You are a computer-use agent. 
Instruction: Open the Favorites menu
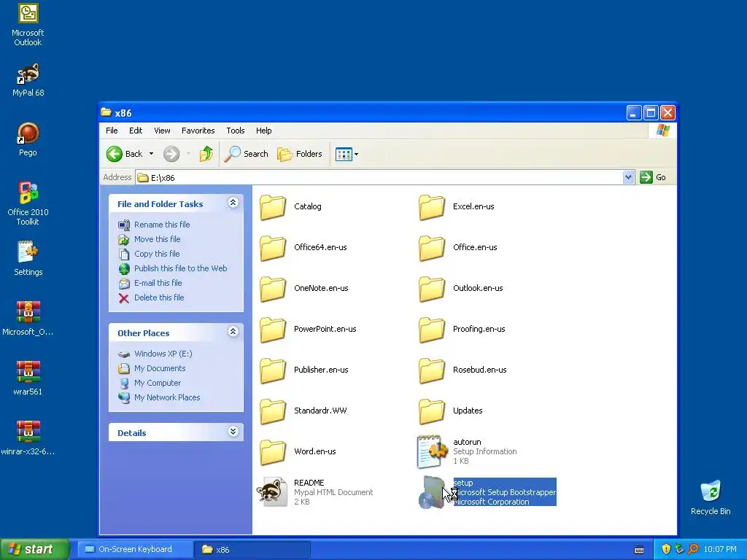click(198, 131)
